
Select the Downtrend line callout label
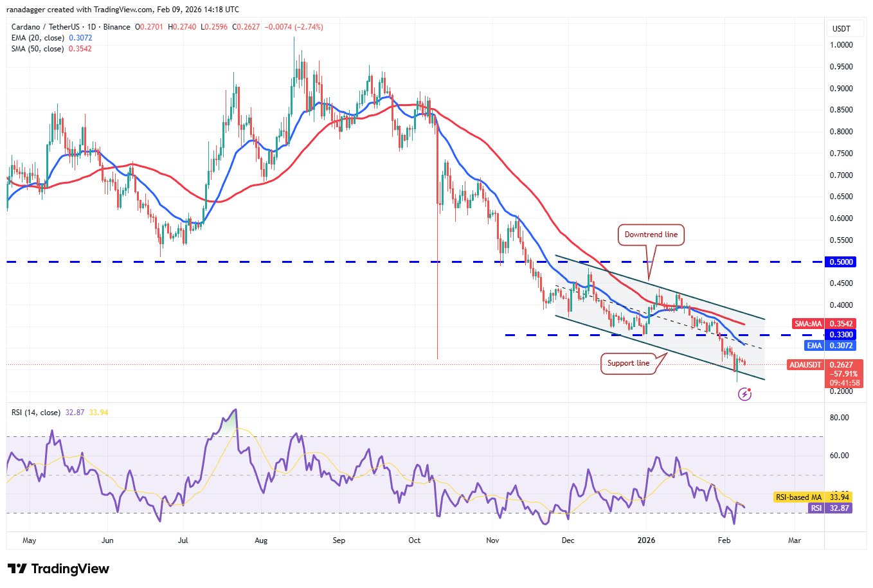tap(651, 235)
